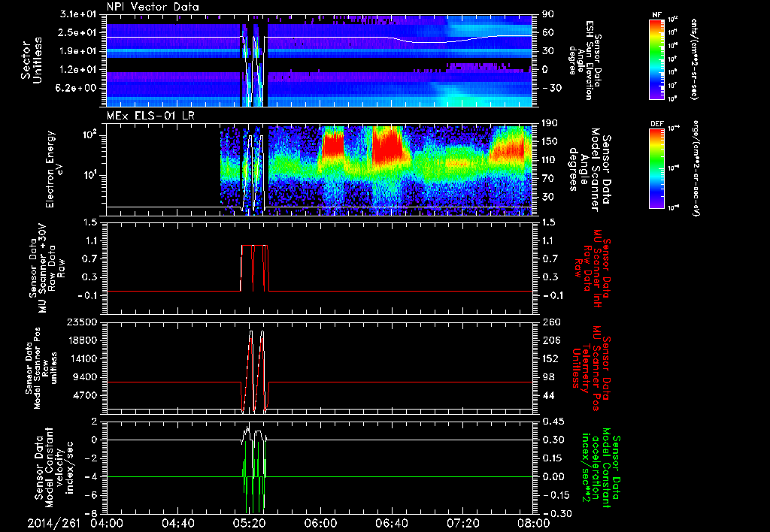Click the "9400" scanner position tick label
Screen dimensions: 770x532
coord(84,377)
